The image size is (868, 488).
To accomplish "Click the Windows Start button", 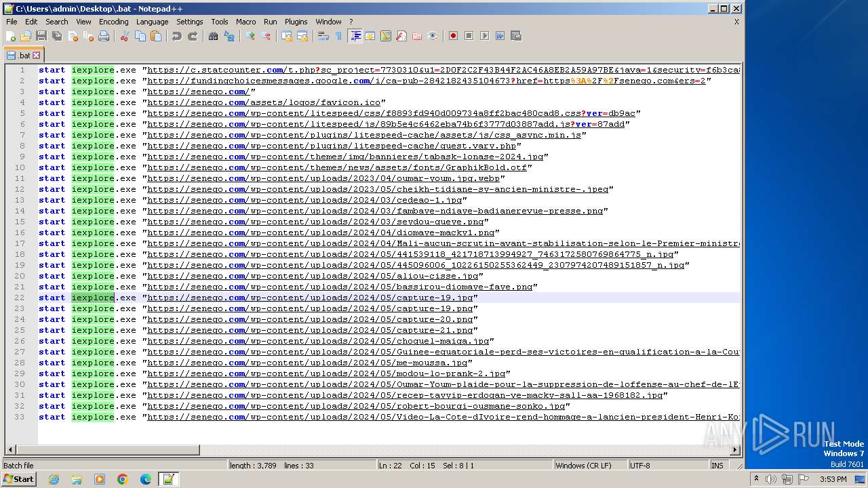I will tap(19, 479).
